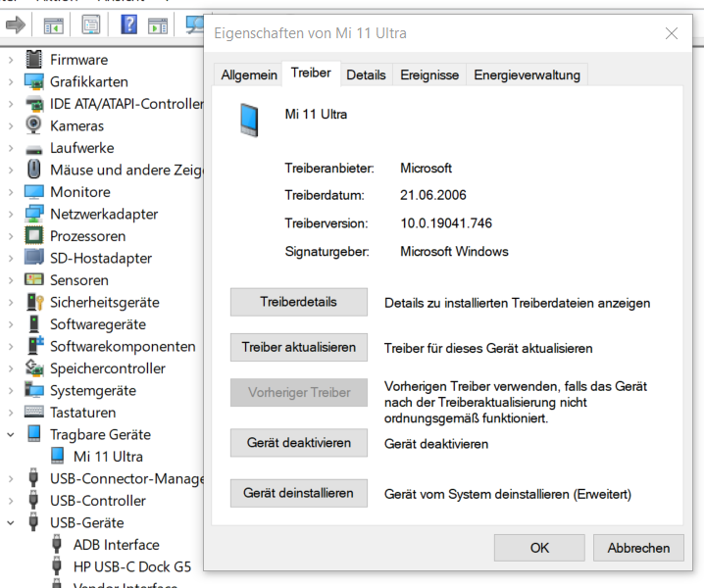The width and height of the screenshot is (704, 588).
Task: Confirm the dialog with OK
Action: (539, 548)
